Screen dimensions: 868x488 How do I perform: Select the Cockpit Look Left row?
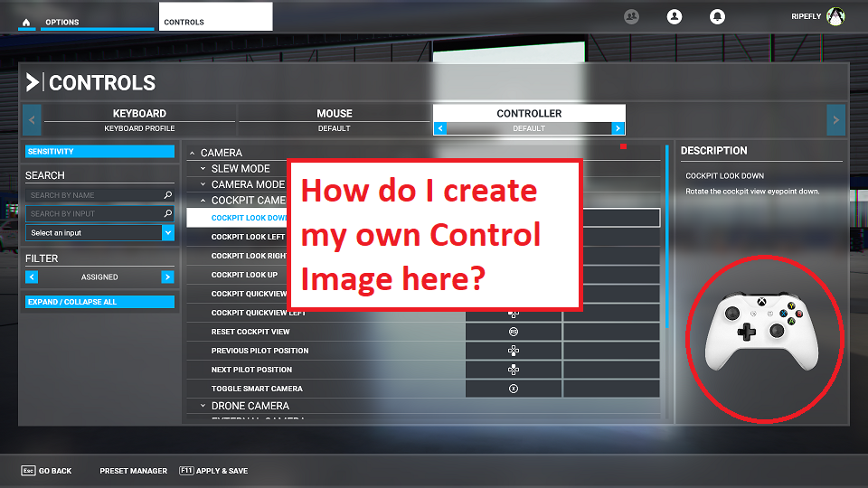point(423,237)
